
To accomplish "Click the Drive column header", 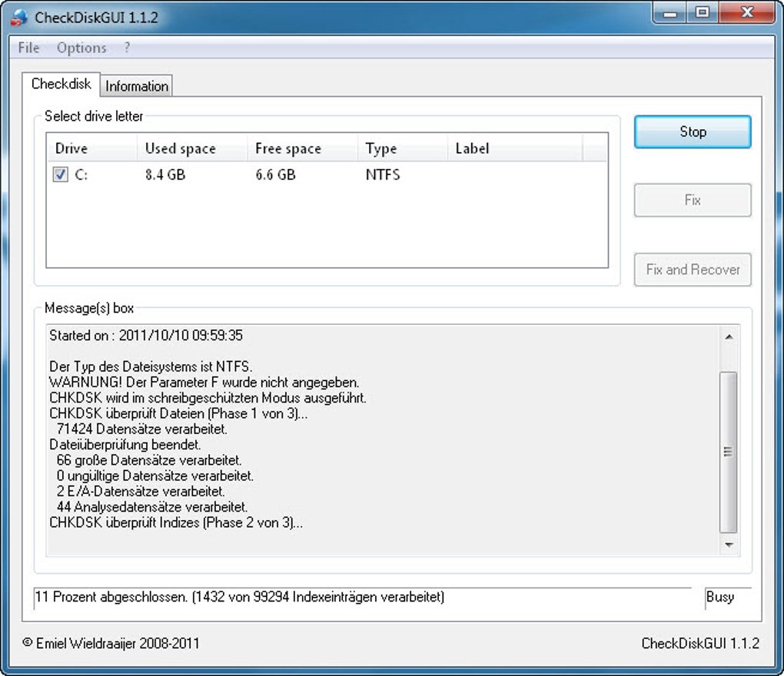I will tap(70, 148).
